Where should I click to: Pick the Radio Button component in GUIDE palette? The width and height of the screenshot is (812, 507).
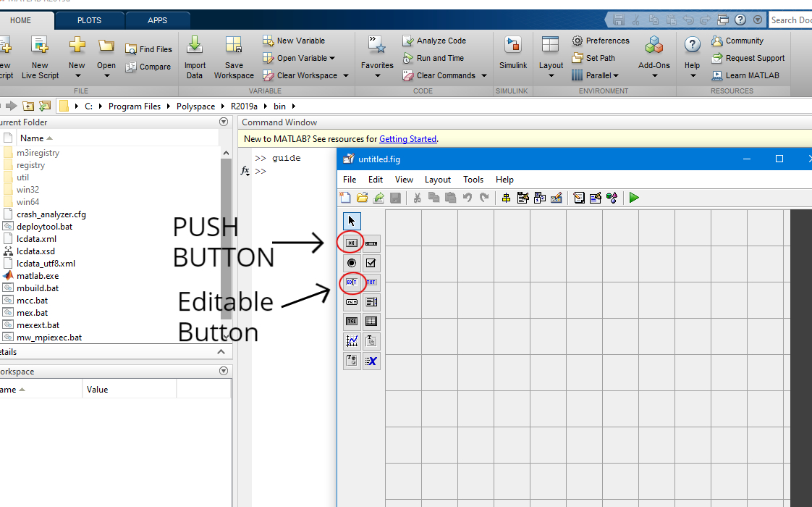click(352, 263)
